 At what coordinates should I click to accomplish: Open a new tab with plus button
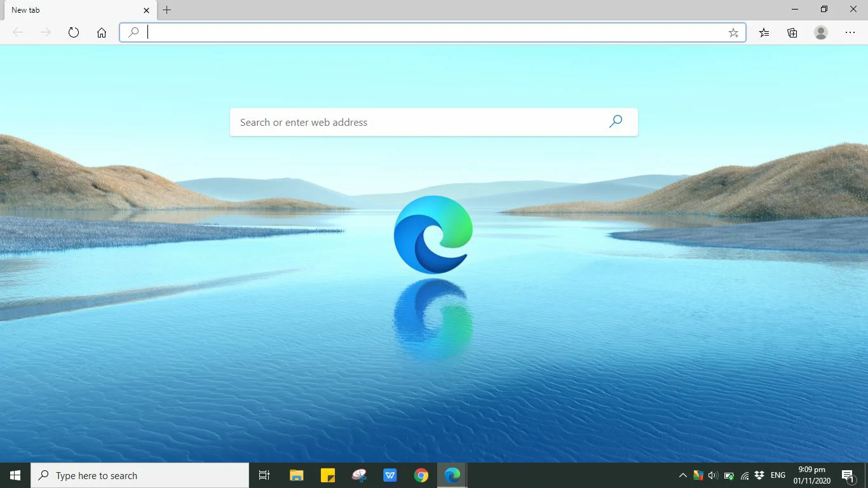pyautogui.click(x=167, y=10)
